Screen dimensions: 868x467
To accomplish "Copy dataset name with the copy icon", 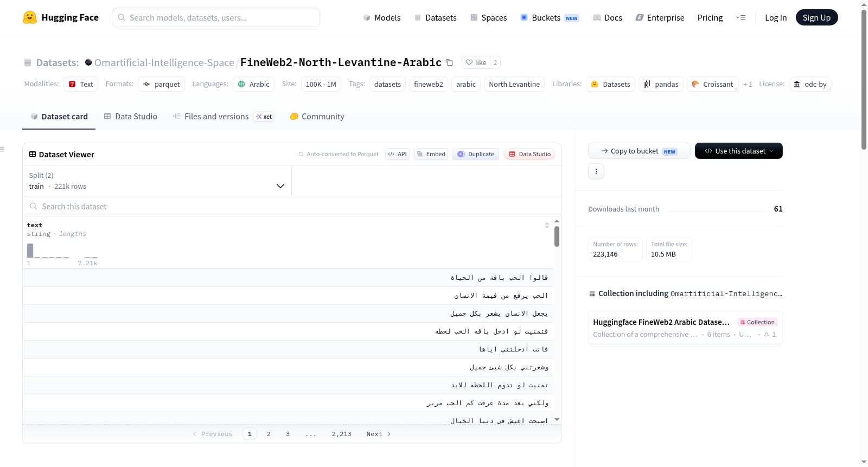I will point(449,62).
